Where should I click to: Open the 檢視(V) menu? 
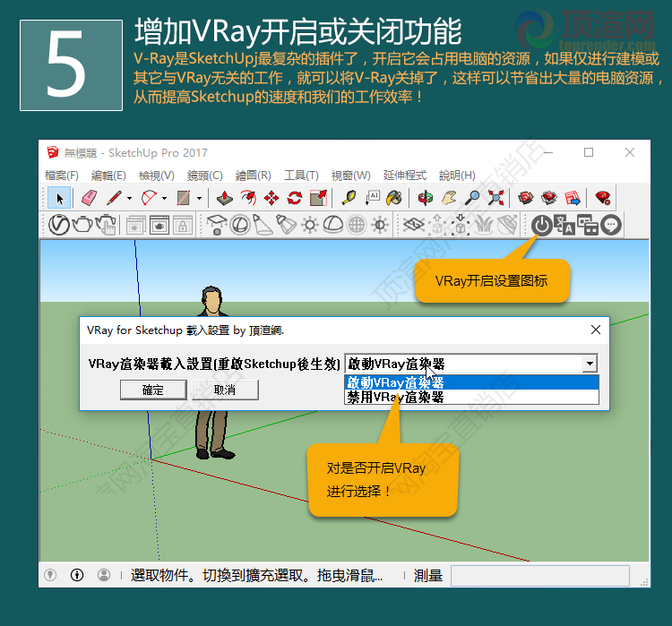pyautogui.click(x=157, y=176)
